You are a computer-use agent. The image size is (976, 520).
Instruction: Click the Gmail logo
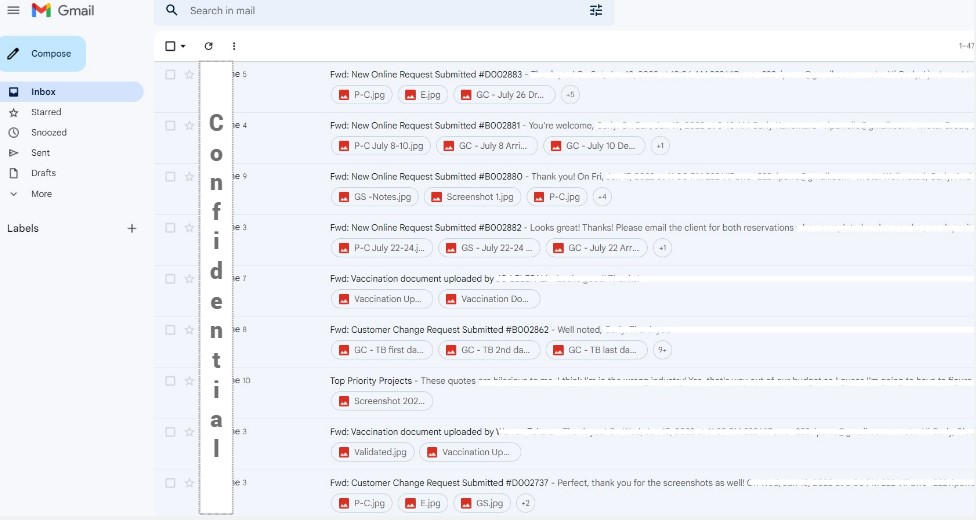click(63, 11)
